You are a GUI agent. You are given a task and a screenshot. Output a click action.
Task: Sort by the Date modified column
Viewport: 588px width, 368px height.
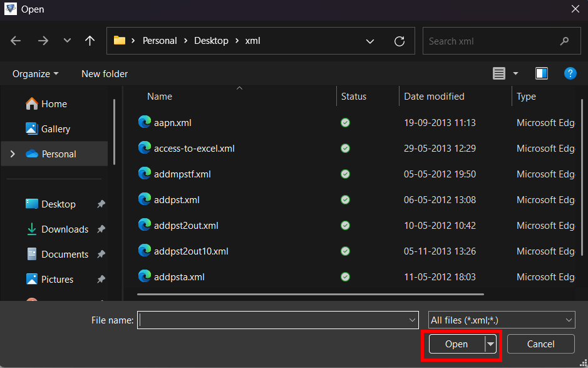(x=434, y=97)
